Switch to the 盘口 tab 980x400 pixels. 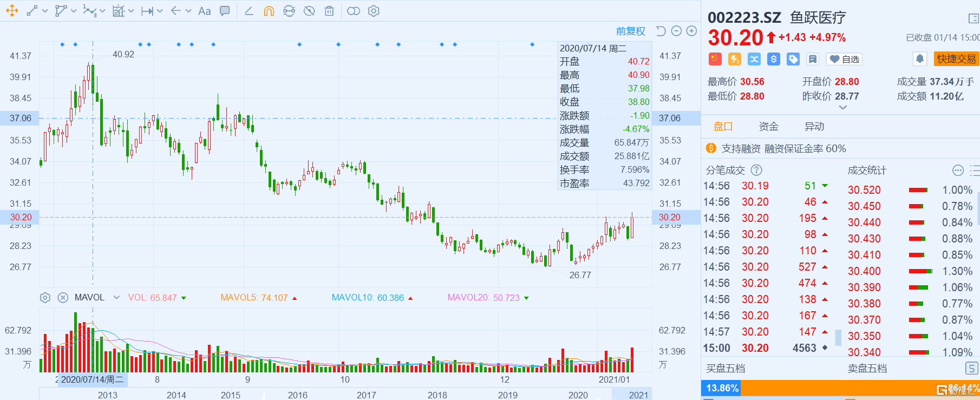pyautogui.click(x=723, y=126)
